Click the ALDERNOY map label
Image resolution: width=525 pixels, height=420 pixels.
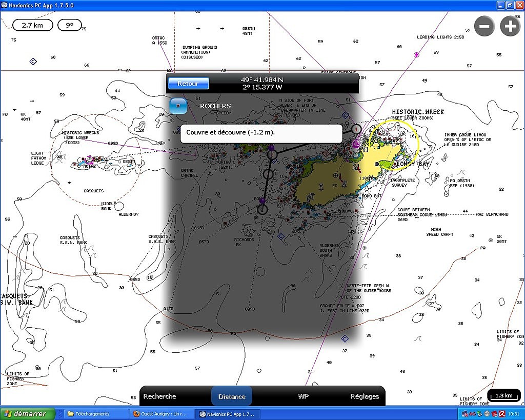tap(129, 214)
